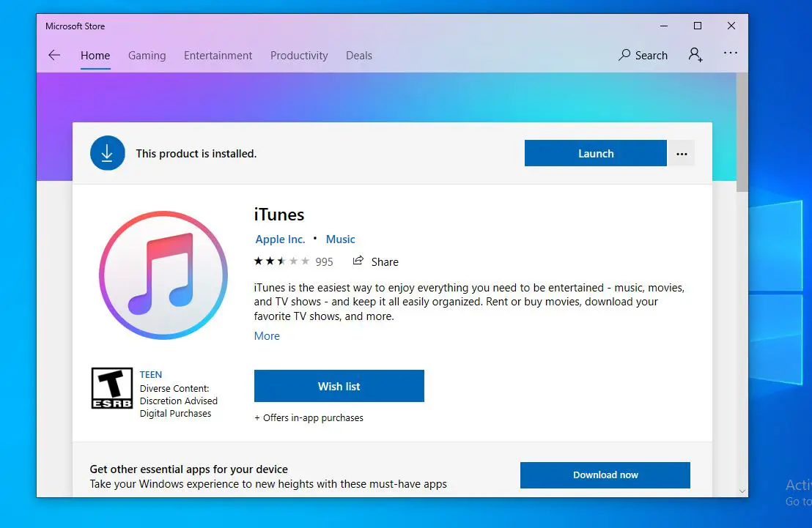Switch to the Home tab

[95, 56]
